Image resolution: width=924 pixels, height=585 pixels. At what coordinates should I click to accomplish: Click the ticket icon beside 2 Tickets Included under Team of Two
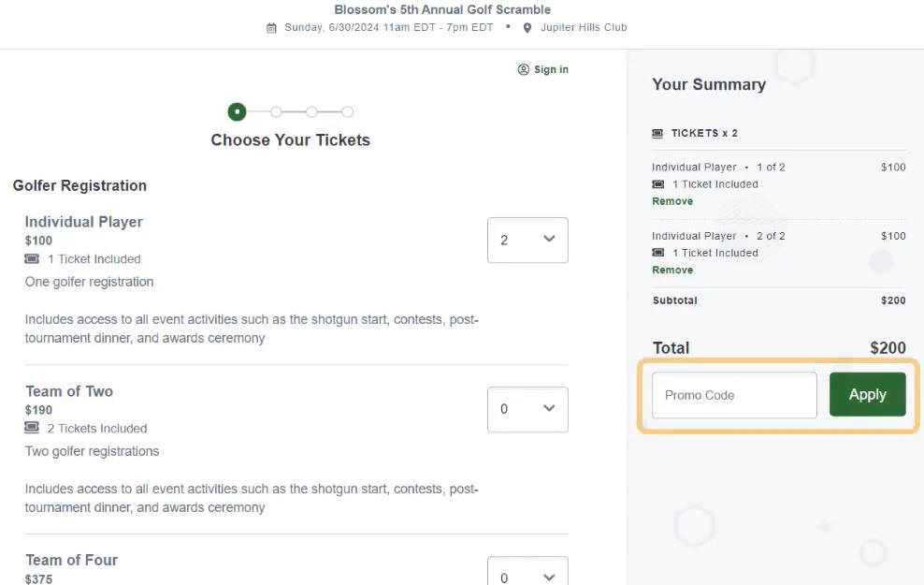tap(32, 428)
